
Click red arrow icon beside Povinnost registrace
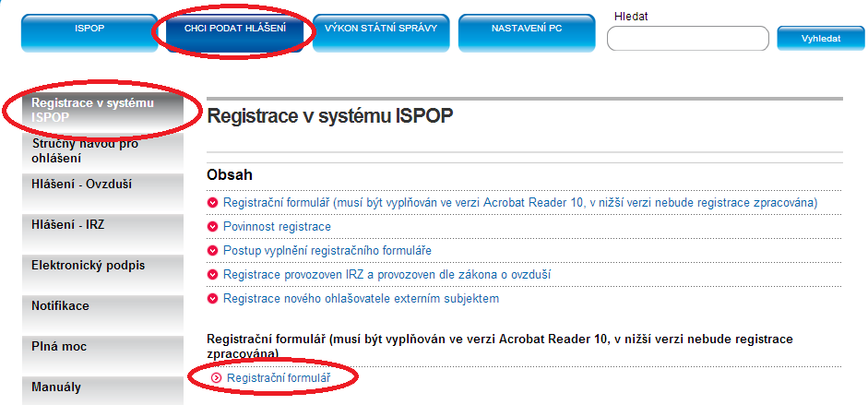click(x=212, y=227)
